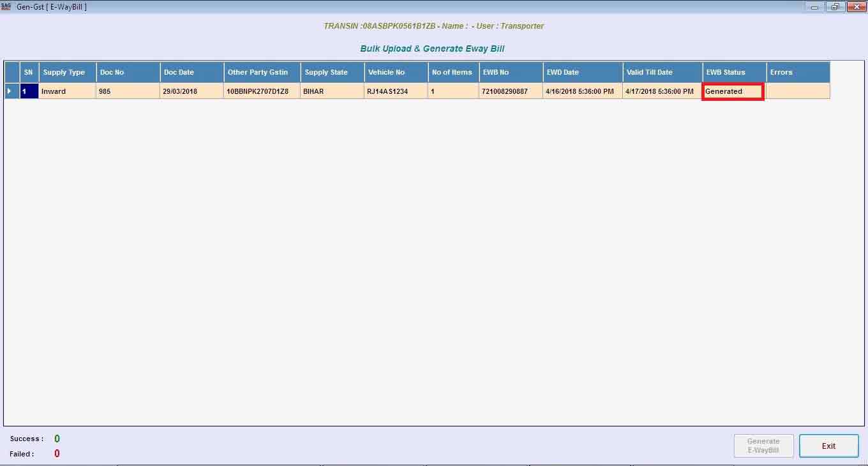The image size is (868, 466).
Task: Click the Exit button
Action: click(x=828, y=446)
